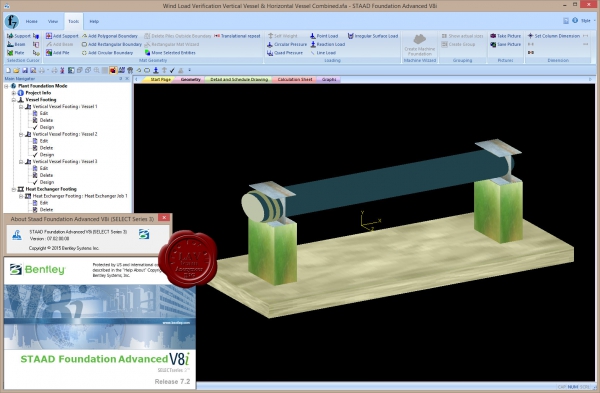Select the Circular Pressure load tool
The image size is (600, 393).
click(287, 44)
